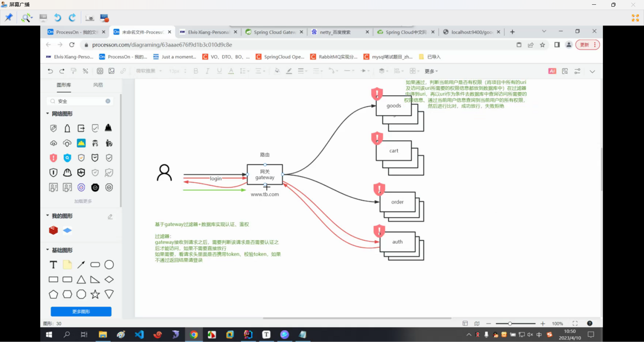Select the format painter tool
Image resolution: width=644 pixels, height=342 pixels.
73,71
